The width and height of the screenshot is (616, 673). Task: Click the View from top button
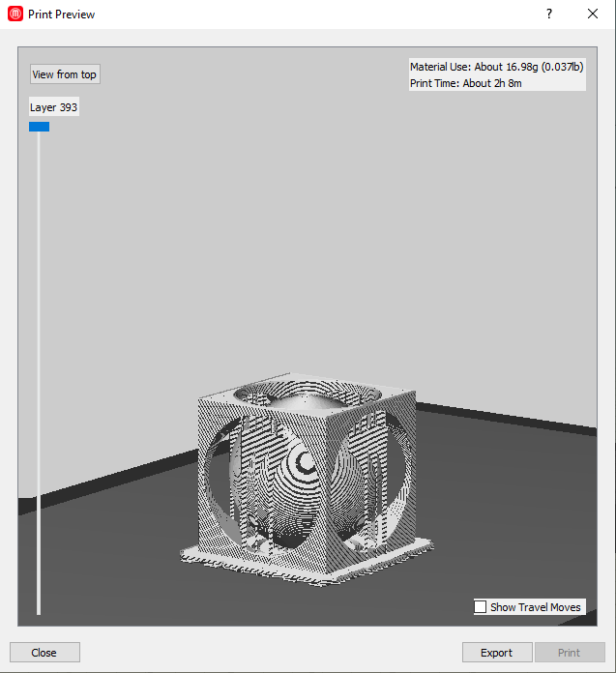coord(65,74)
